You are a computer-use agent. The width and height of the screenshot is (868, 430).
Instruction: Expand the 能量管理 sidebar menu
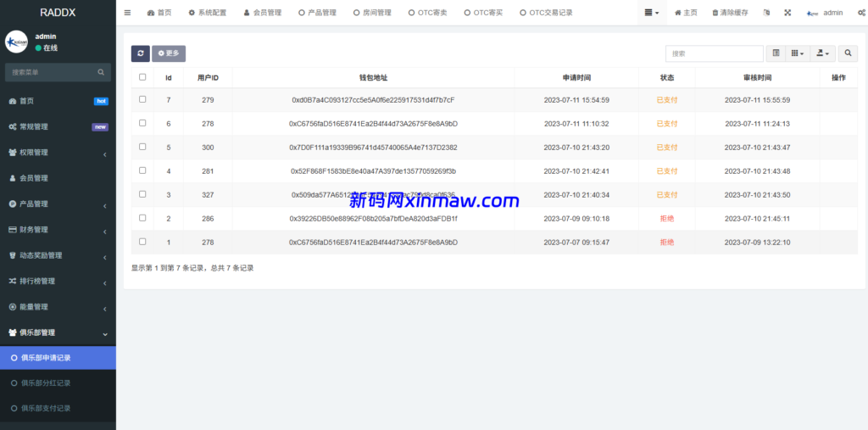tap(58, 306)
